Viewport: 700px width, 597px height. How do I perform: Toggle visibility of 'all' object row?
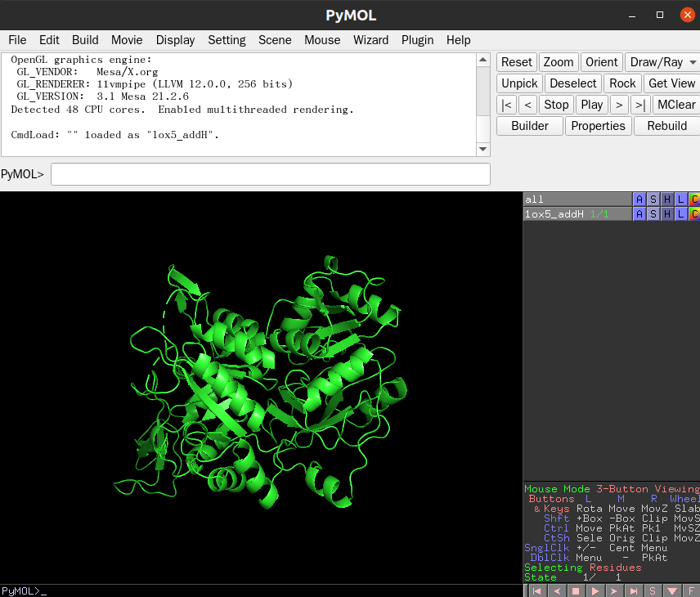(577, 200)
